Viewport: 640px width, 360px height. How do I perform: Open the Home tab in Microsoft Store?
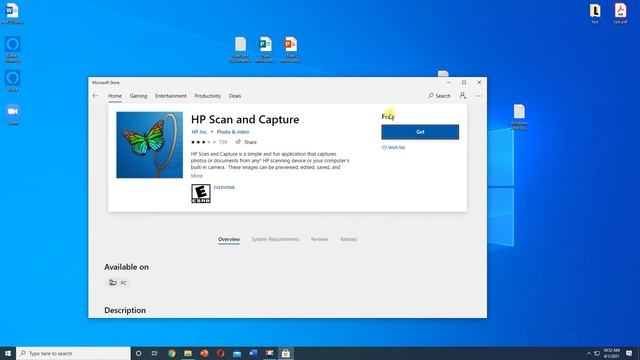pos(115,96)
